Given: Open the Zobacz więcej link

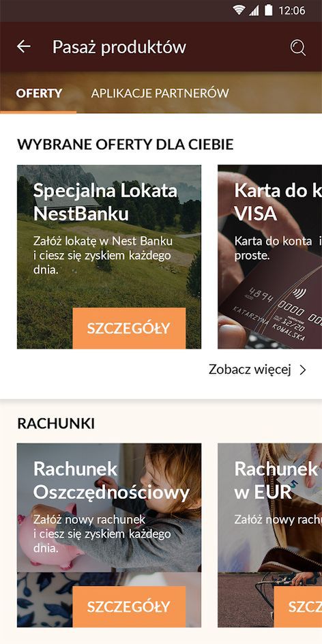Looking at the screenshot, I should click(x=250, y=370).
